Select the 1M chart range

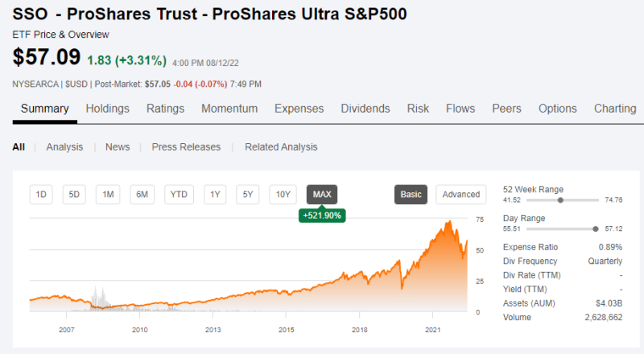[x=108, y=194]
